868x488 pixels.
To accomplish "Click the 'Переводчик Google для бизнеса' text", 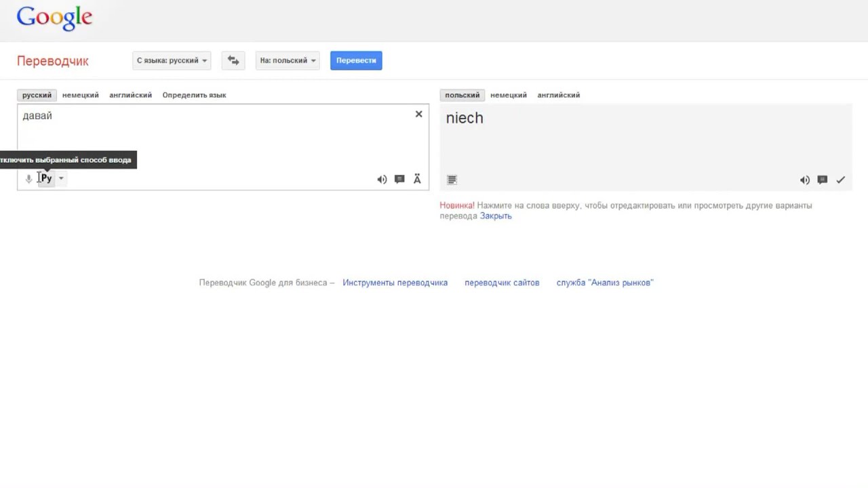I will click(x=263, y=283).
